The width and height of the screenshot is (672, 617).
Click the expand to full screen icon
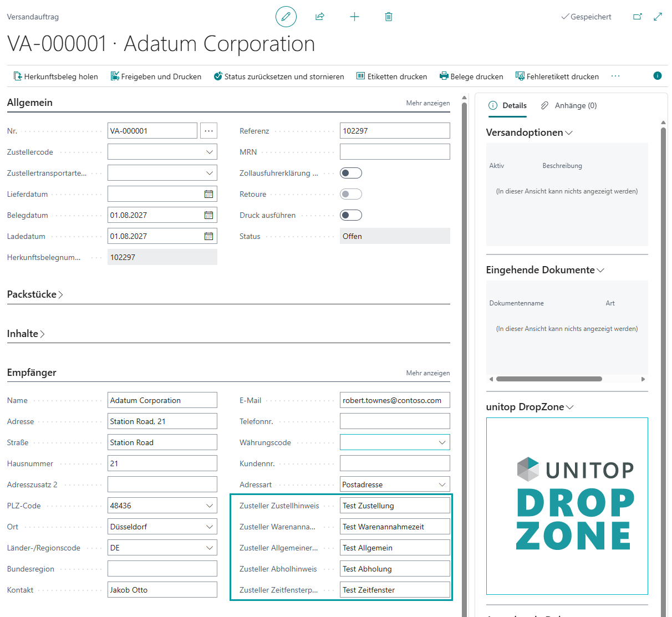(658, 17)
